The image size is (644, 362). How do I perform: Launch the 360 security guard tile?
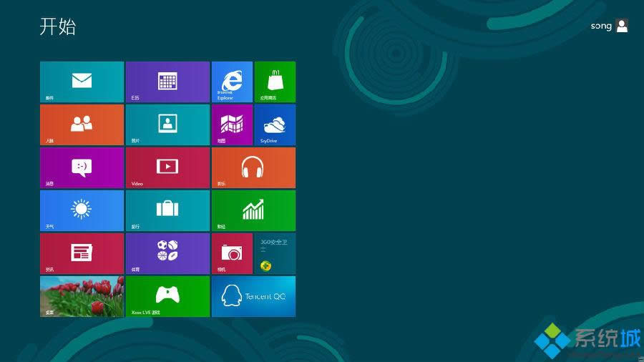[x=275, y=253]
